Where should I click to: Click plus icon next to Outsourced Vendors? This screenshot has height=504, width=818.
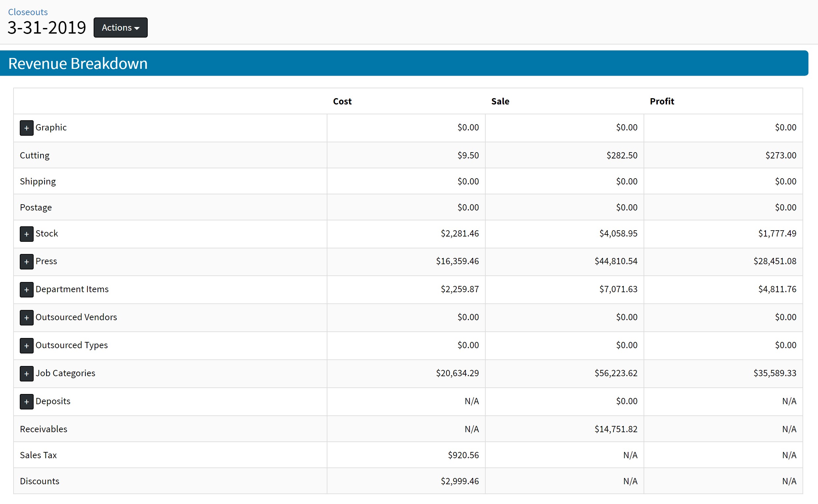26,318
